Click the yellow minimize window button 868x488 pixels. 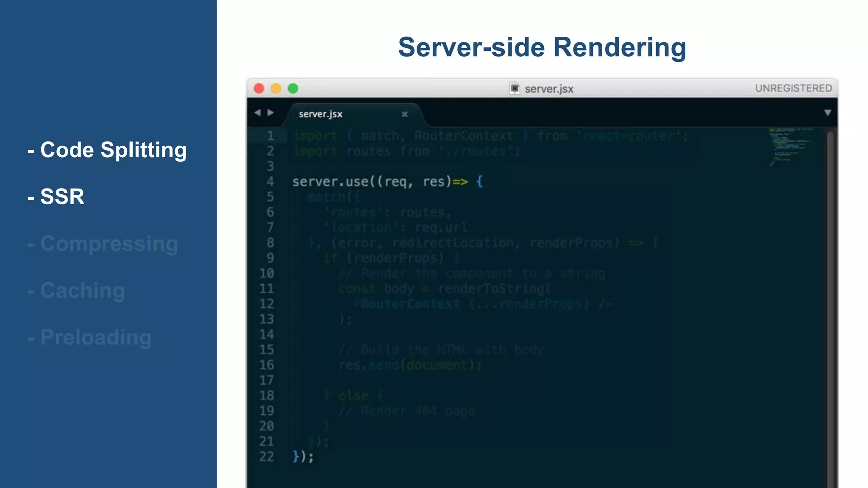coord(276,89)
